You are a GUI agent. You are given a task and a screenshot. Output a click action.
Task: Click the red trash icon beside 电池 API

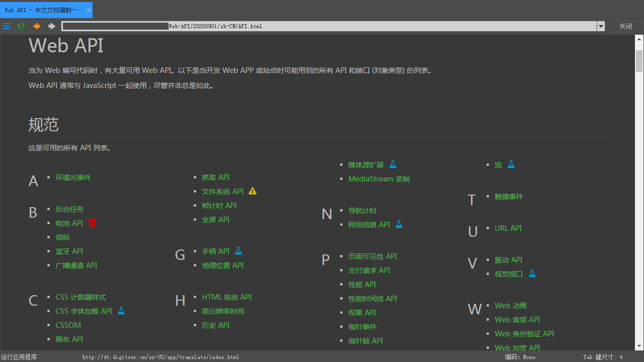tap(92, 223)
